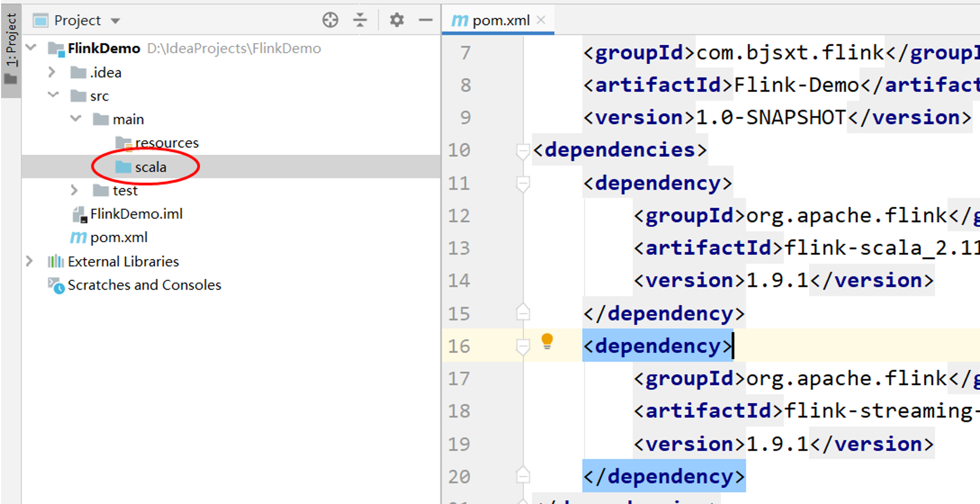Click 1.0-SNAPSHOT version text

click(771, 118)
